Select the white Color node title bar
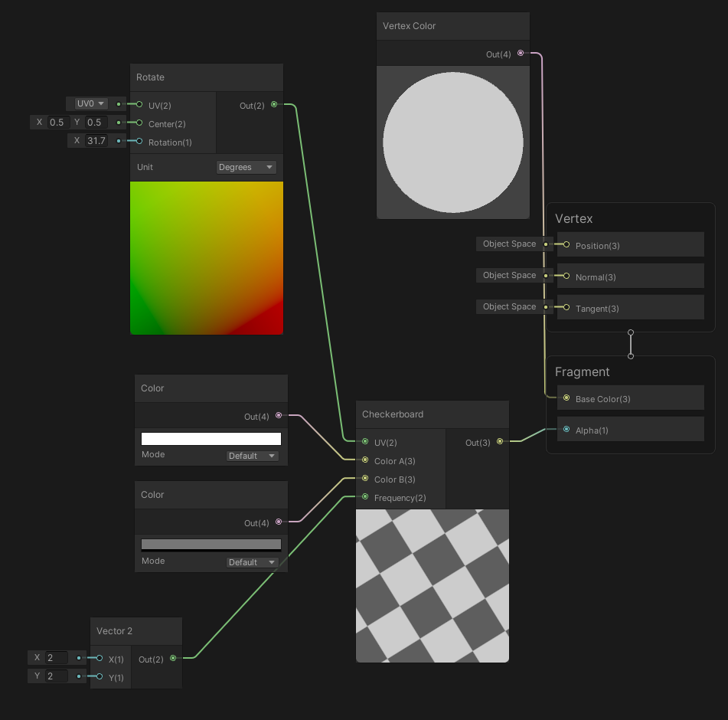 (211, 388)
